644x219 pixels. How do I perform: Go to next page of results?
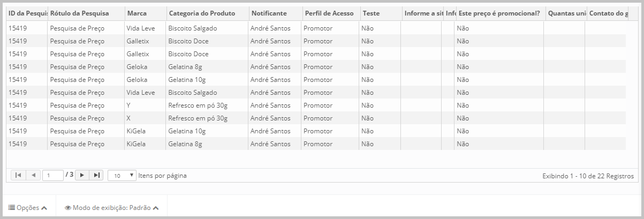pos(82,175)
